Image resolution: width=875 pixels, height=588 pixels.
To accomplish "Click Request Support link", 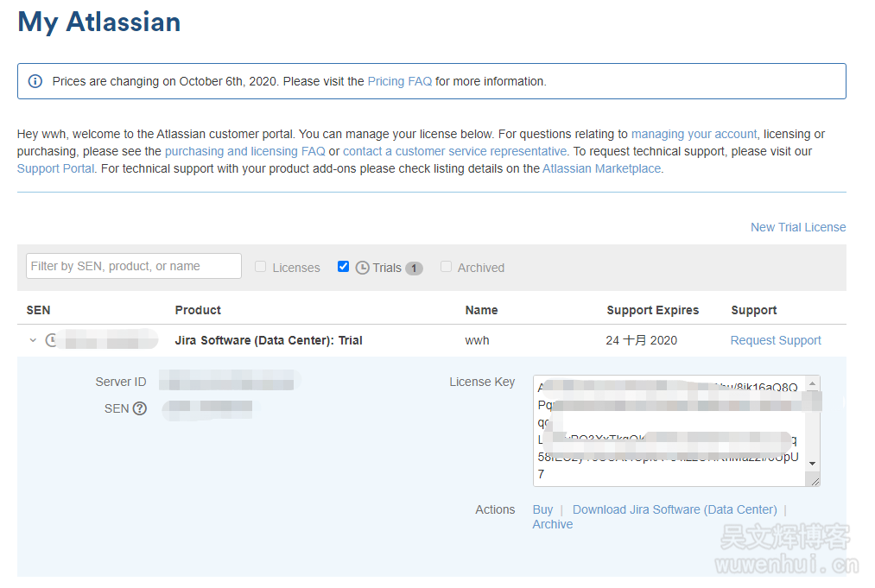I will click(x=775, y=340).
